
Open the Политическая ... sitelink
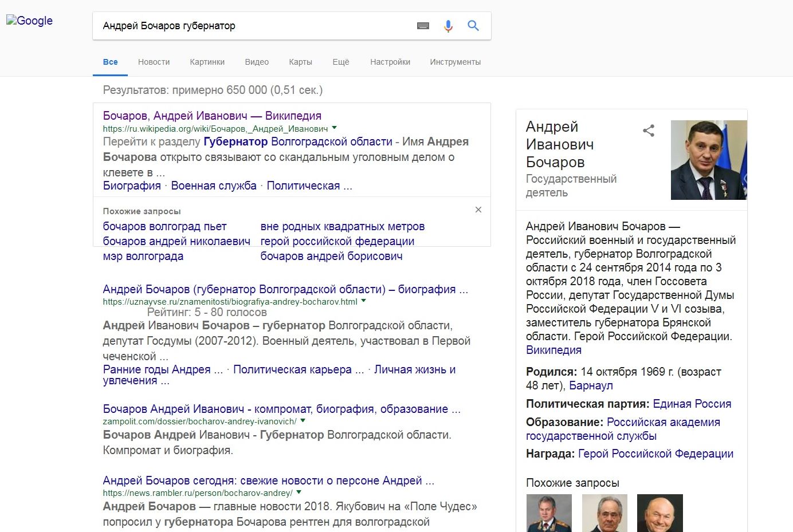pyautogui.click(x=309, y=186)
